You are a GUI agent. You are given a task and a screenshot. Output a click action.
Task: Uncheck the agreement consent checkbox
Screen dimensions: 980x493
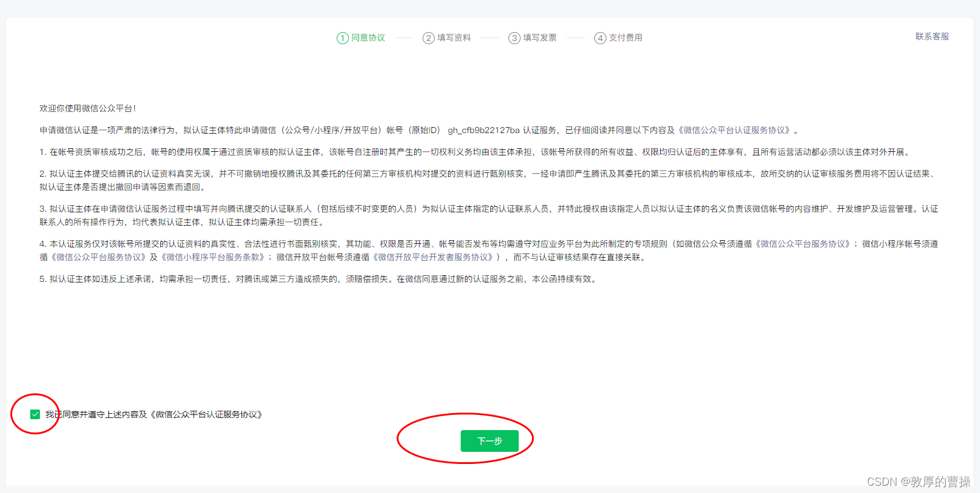point(35,414)
